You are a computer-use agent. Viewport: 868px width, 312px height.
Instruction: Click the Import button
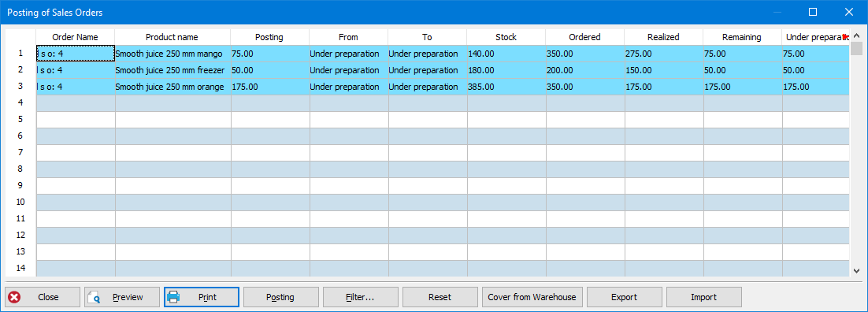pos(703,297)
